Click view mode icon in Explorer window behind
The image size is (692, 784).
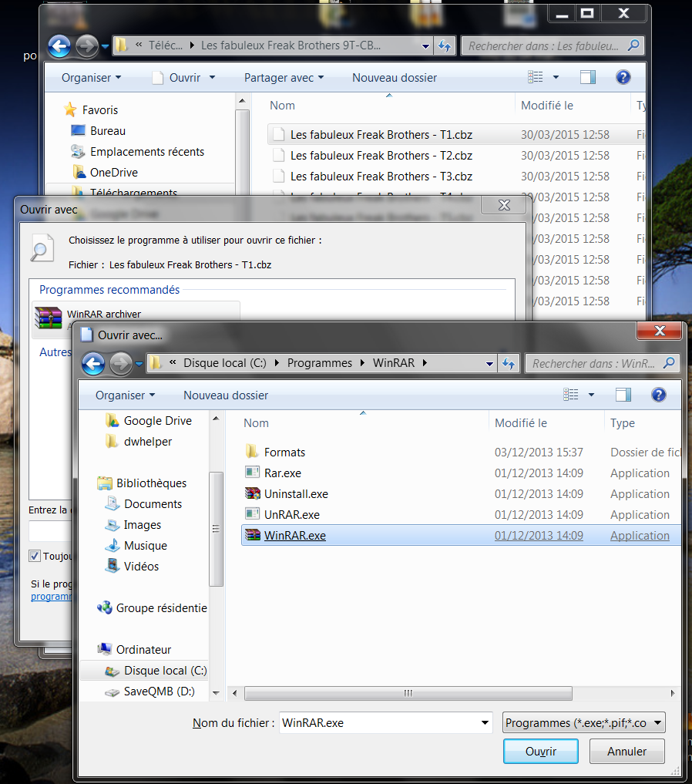tap(535, 77)
